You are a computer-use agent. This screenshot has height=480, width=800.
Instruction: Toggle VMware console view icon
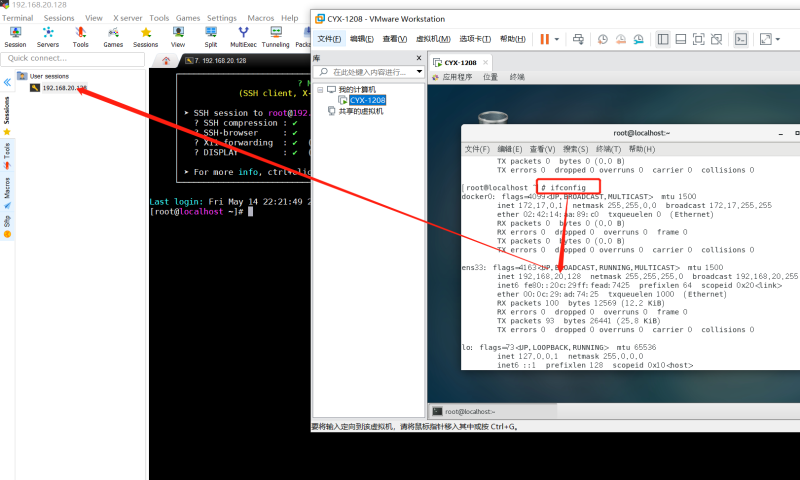click(x=741, y=39)
